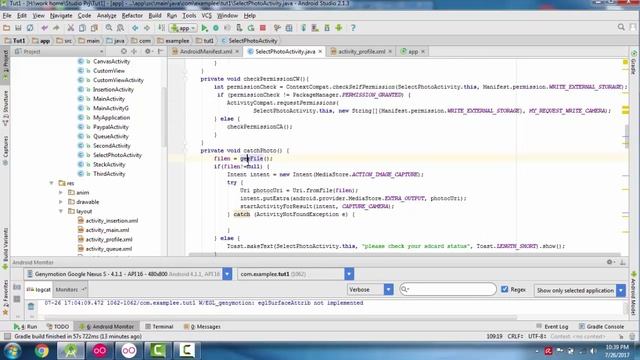Open the app run configuration dropdown
This screenshot has width=640, height=360.
click(x=184, y=28)
